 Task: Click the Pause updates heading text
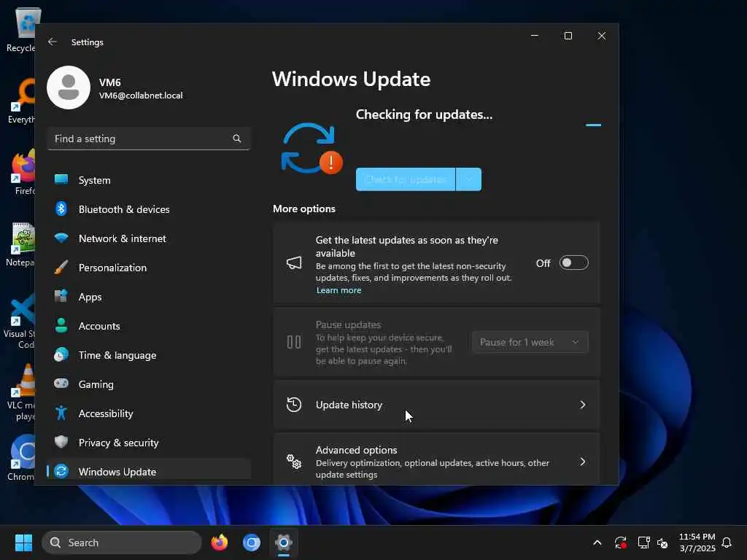(348, 324)
